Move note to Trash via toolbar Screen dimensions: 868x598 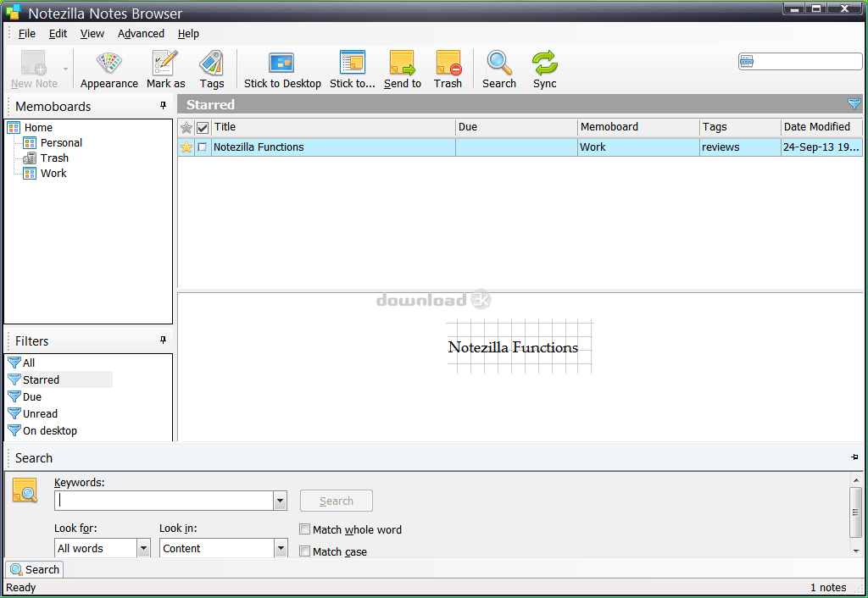coord(448,69)
